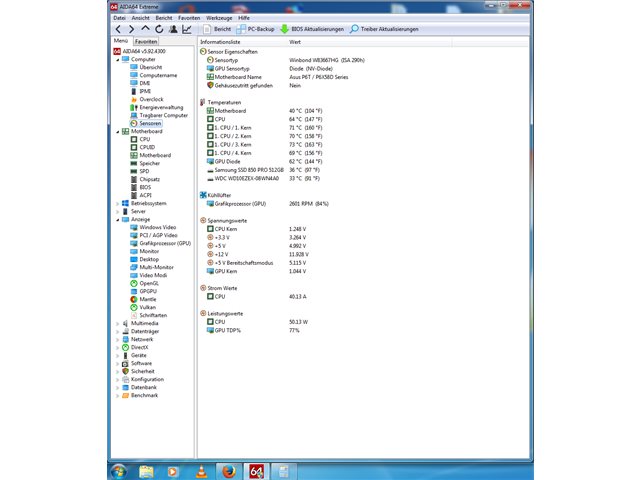Click the PC-Backup toolbar button
This screenshot has width=640, height=480.
(256, 29)
